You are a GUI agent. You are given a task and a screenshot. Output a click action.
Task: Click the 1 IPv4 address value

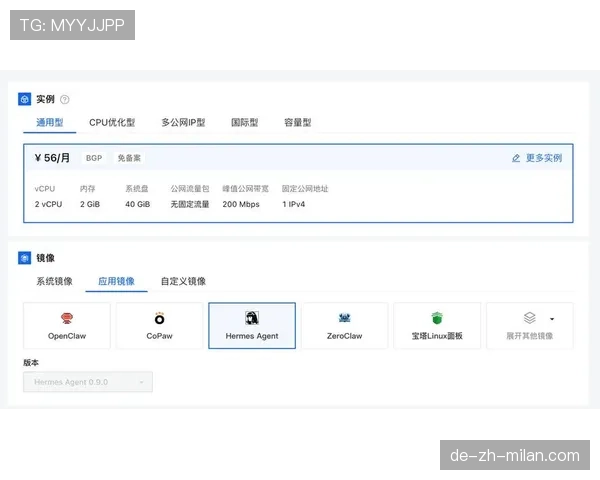(x=294, y=204)
